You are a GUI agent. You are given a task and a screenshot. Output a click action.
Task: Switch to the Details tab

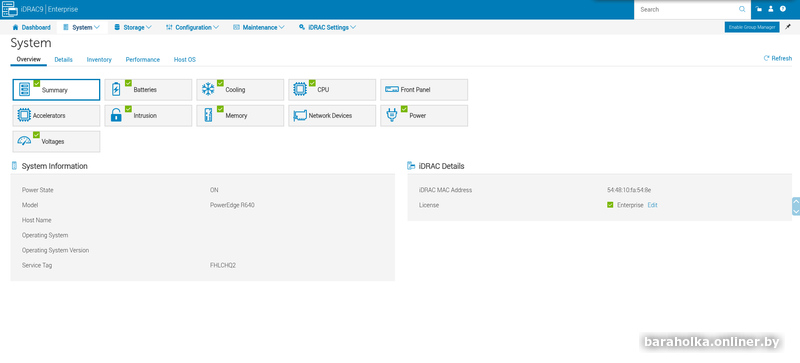[63, 60]
